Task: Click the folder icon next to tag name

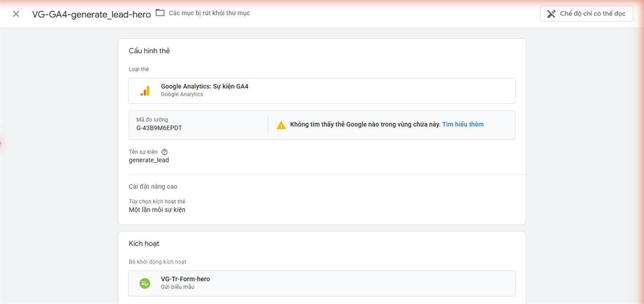Action: tap(160, 13)
